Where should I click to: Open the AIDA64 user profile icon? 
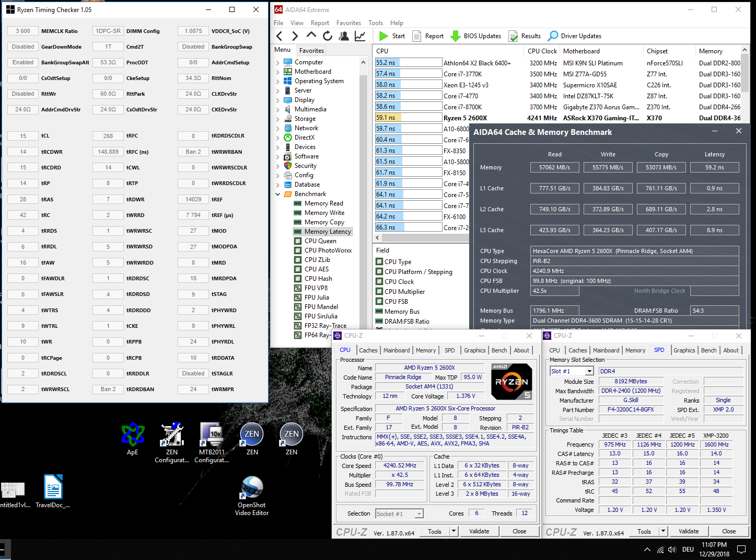[344, 36]
